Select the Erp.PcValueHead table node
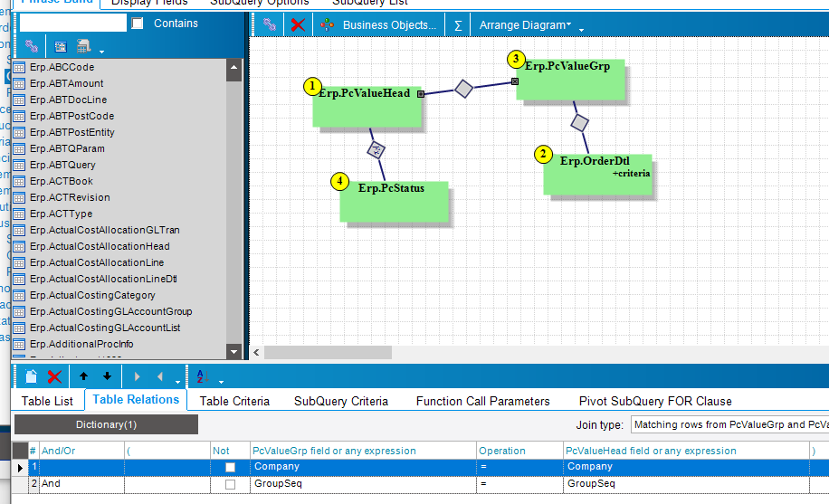This screenshot has height=504, width=829. (367, 106)
